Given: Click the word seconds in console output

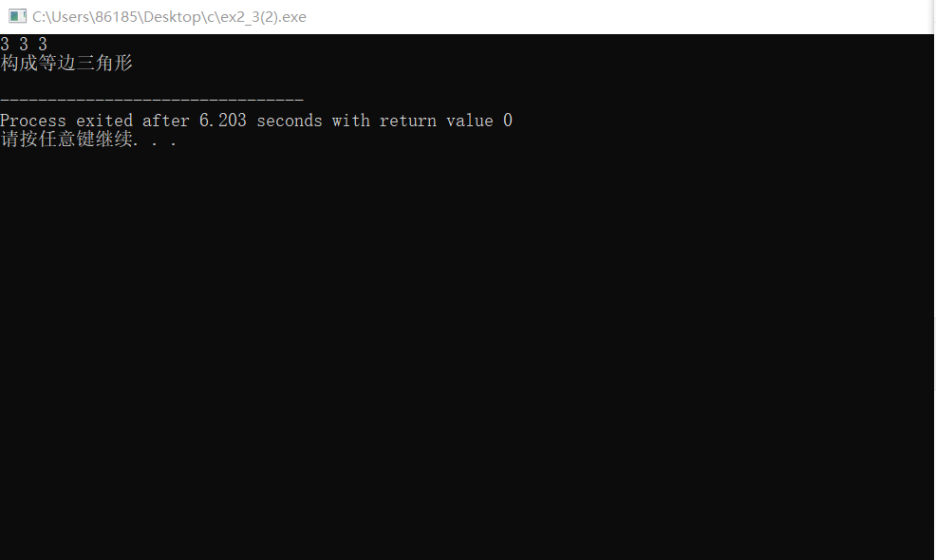Looking at the screenshot, I should 290,121.
